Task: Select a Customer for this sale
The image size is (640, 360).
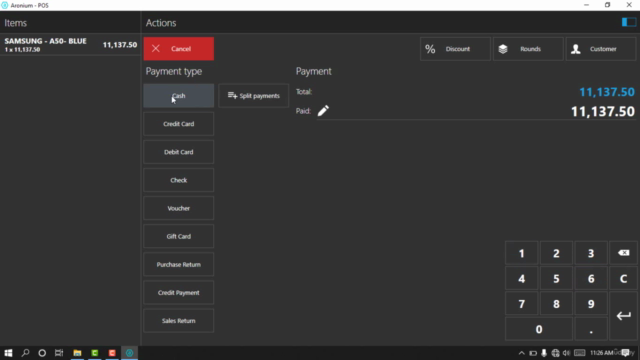Action: coord(600,49)
